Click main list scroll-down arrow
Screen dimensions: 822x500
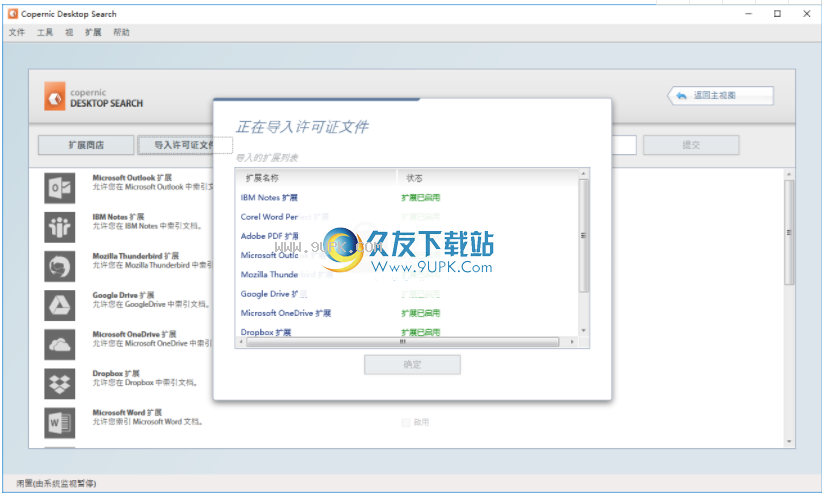click(789, 442)
